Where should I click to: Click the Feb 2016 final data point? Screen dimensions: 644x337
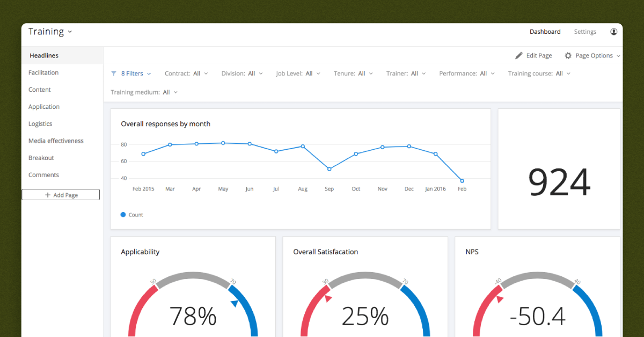tap(462, 181)
